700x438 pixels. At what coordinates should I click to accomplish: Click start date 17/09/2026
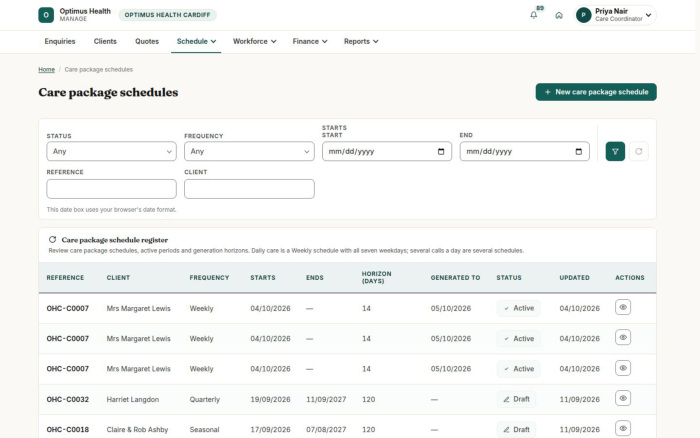pos(270,430)
